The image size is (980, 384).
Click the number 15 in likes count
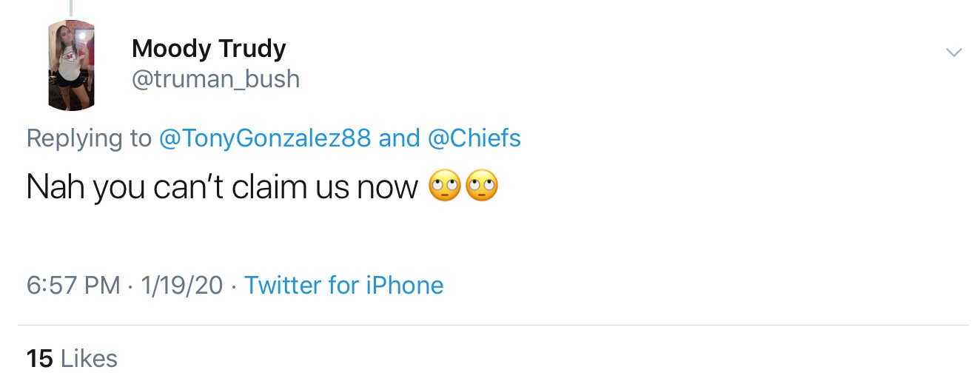[x=39, y=359]
